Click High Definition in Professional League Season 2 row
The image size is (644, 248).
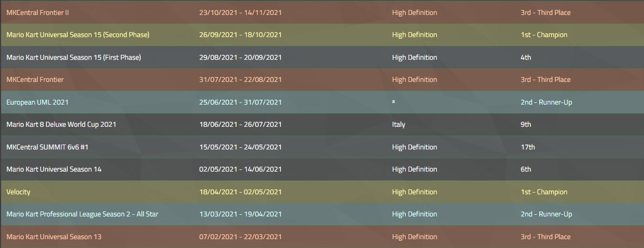pyautogui.click(x=415, y=214)
